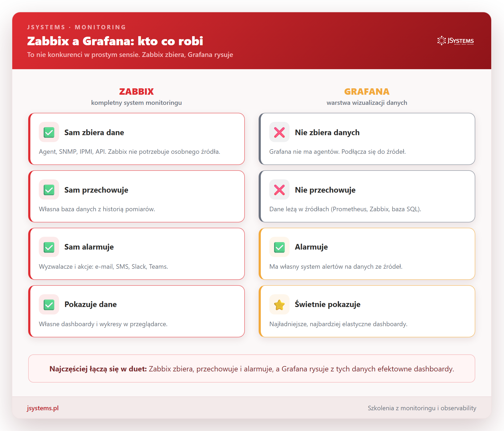Click the 'Sam alarmuje' card title
504x431 pixels.
pyautogui.click(x=89, y=247)
